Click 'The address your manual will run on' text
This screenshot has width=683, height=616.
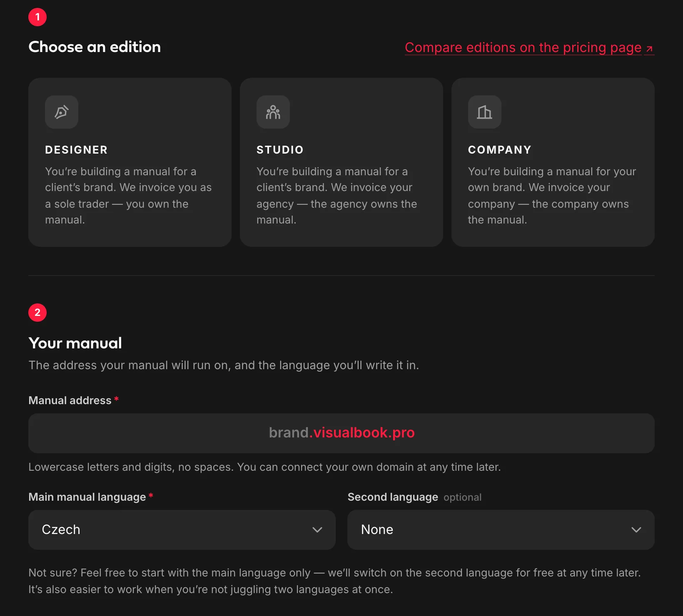[x=224, y=365]
